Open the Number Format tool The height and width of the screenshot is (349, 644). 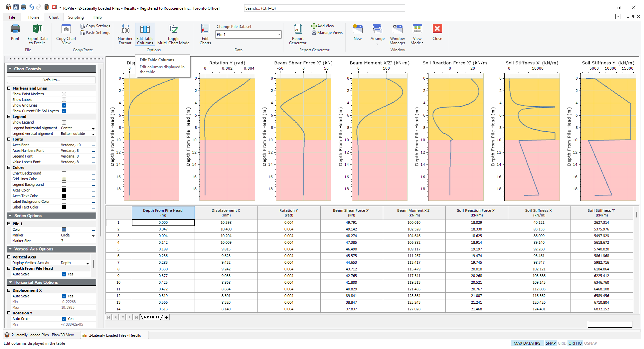pyautogui.click(x=125, y=30)
